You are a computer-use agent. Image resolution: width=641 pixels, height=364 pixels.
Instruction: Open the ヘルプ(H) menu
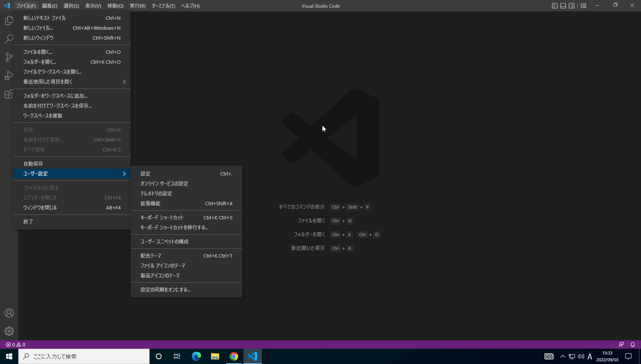(190, 6)
